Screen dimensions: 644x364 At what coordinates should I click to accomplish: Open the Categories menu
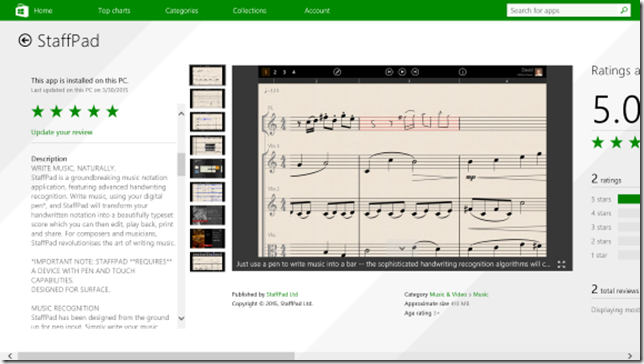tap(182, 11)
